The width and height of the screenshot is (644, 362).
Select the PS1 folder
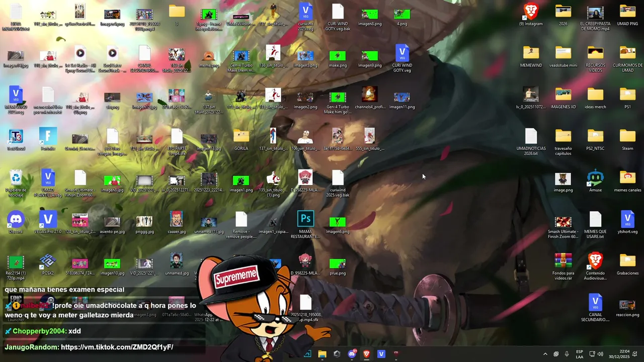click(x=627, y=98)
